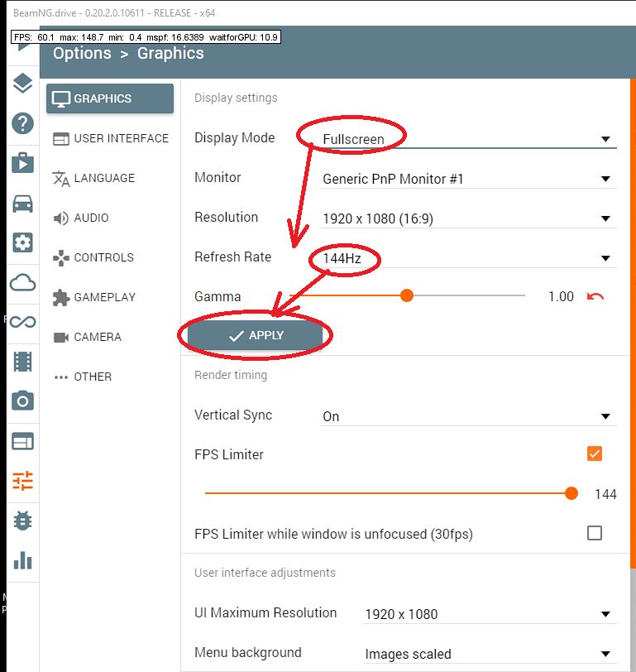Open the Environment cloud icon
Viewport: 636px width, 672px height.
tap(22, 282)
